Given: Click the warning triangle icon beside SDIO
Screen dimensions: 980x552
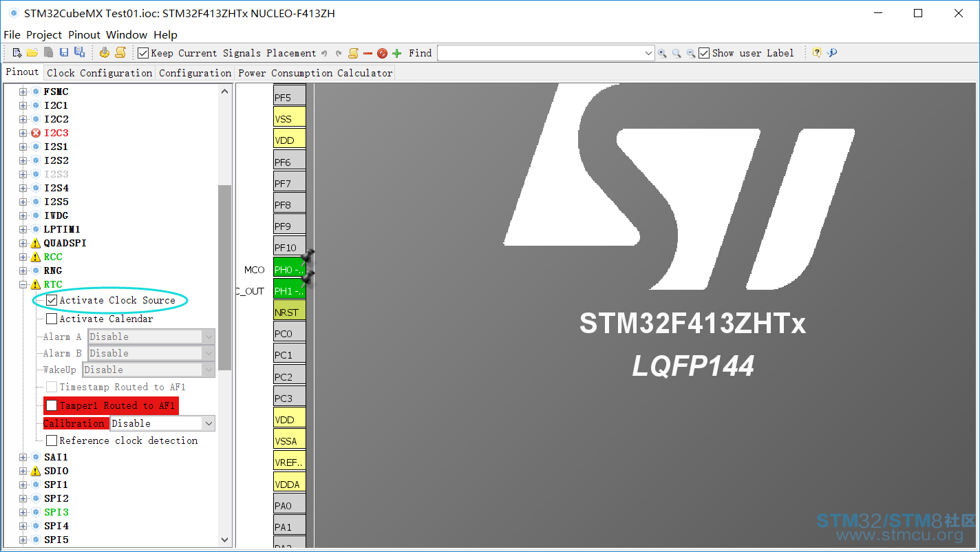Looking at the screenshot, I should coord(36,471).
